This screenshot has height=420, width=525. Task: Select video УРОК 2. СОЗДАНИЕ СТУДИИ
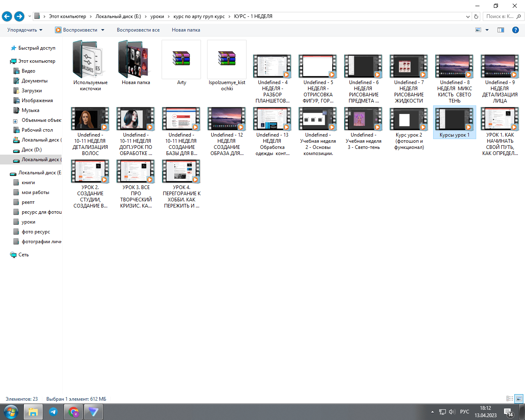(x=90, y=184)
